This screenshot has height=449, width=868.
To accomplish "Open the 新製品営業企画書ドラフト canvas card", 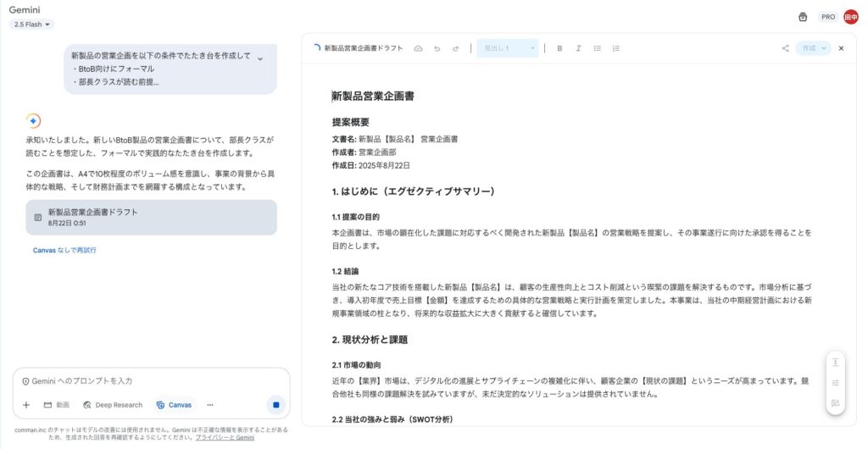I will click(x=151, y=218).
